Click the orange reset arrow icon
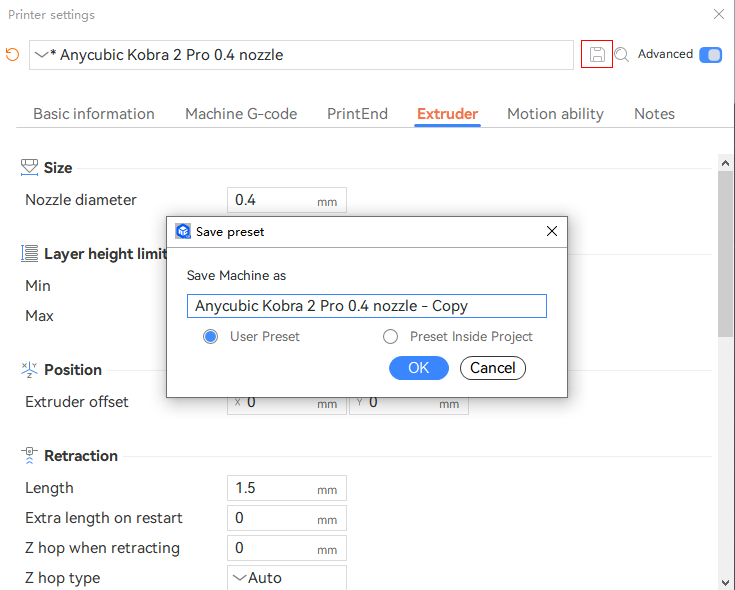735x590 pixels. 13,54
